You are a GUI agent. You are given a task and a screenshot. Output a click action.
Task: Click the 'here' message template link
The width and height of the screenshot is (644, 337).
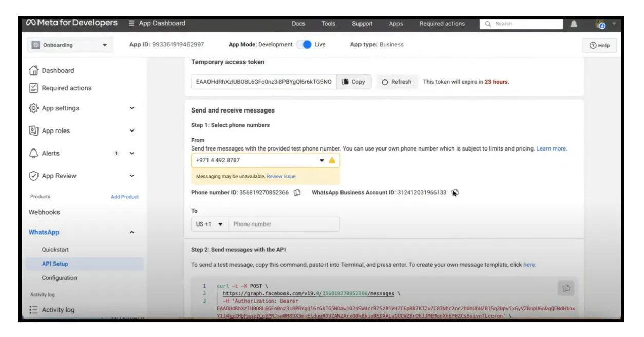point(529,265)
